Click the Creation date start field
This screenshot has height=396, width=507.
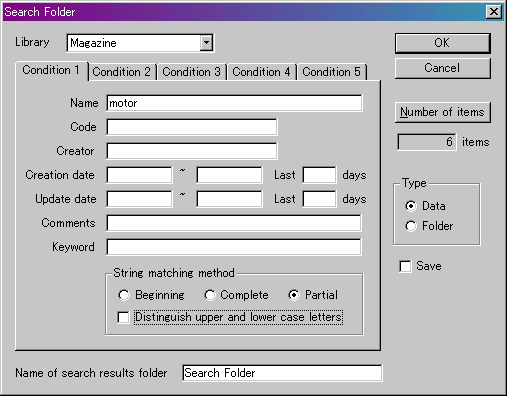click(139, 175)
